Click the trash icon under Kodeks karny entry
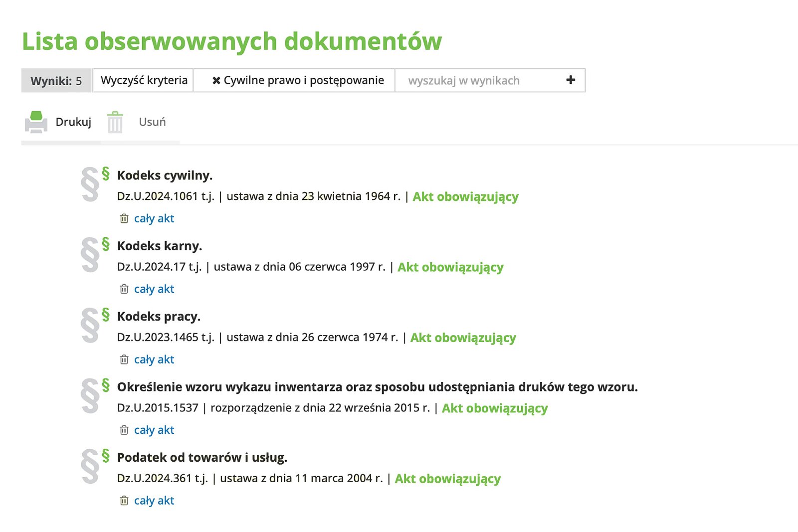The image size is (798, 532). click(x=123, y=289)
